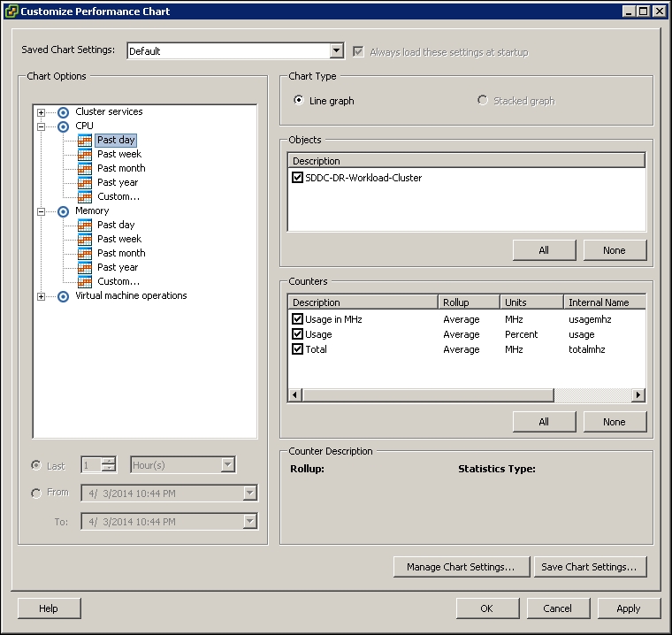Click the Counters horizontal scrollbar thumb
The width and height of the screenshot is (672, 635).
pyautogui.click(x=428, y=395)
